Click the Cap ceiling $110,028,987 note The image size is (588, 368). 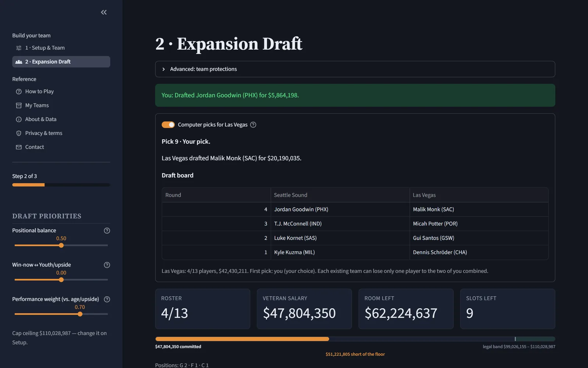tap(60, 338)
